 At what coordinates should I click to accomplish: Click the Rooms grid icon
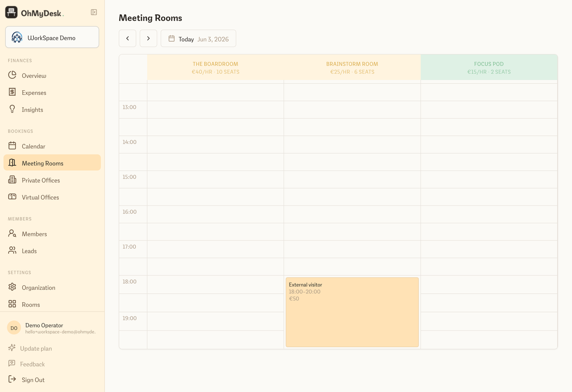[12, 304]
